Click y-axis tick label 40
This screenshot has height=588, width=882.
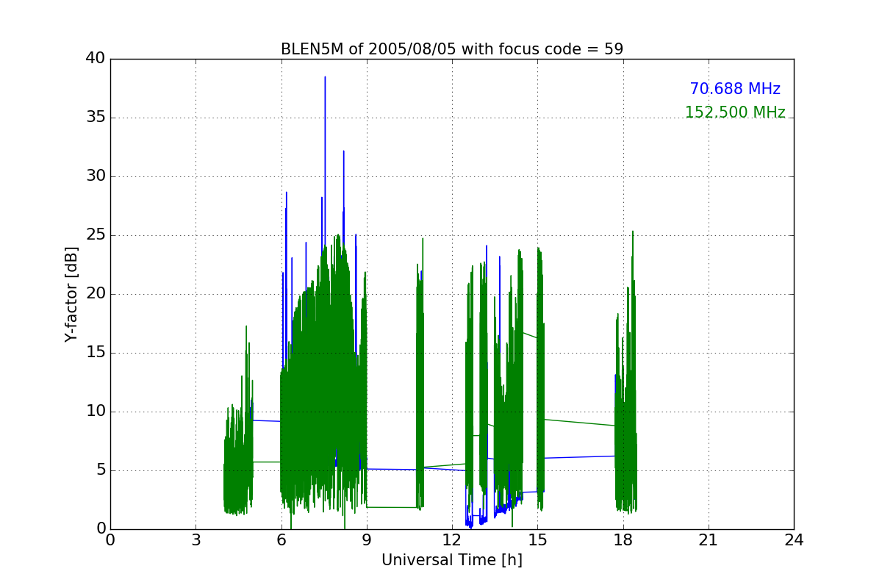click(x=96, y=59)
